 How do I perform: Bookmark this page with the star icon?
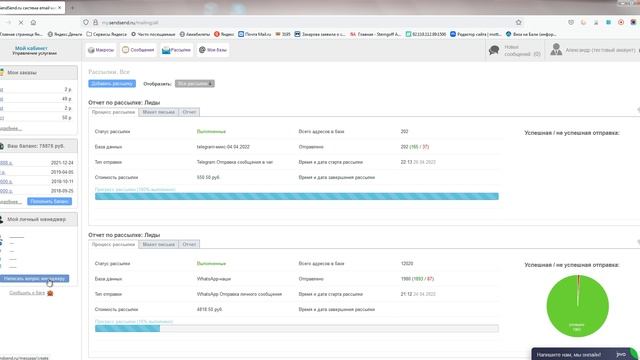519,22
